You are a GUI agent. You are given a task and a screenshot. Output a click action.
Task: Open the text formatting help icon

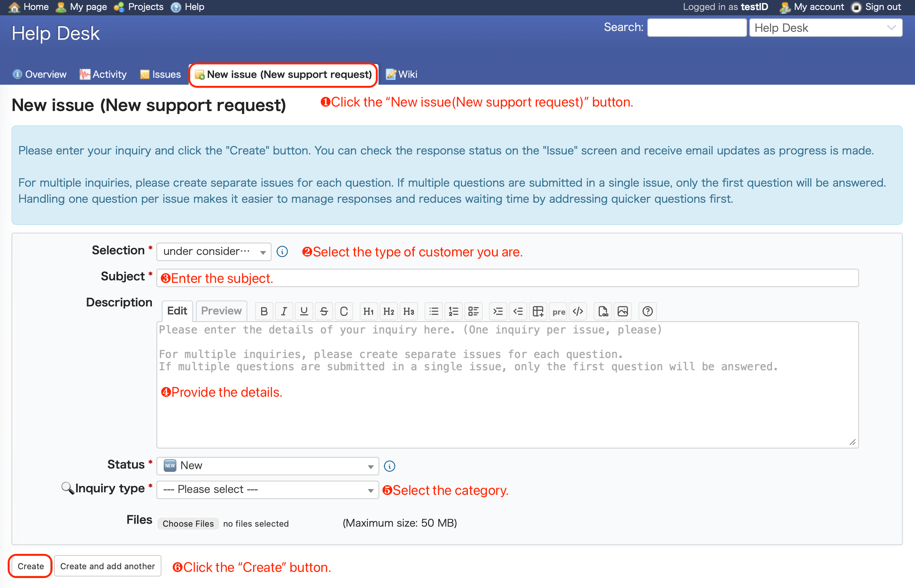click(647, 311)
